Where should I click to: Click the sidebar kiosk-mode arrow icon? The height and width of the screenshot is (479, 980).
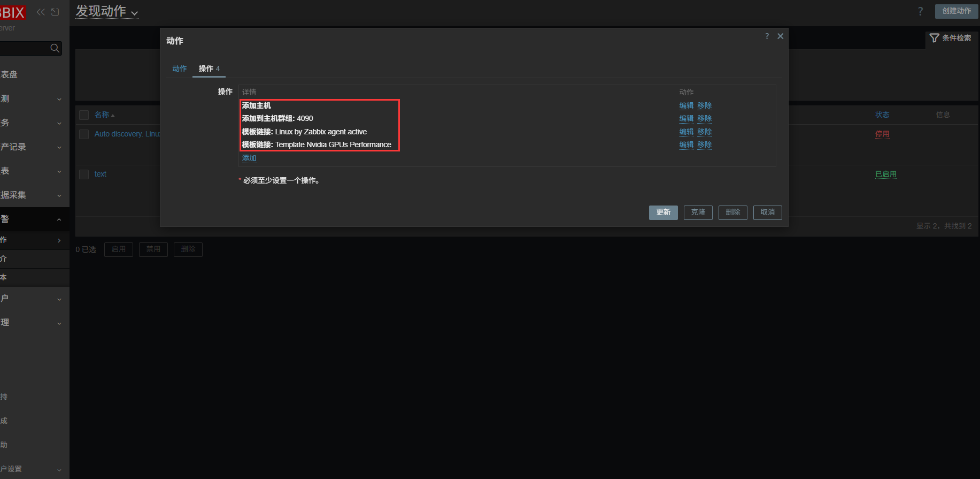coord(55,12)
